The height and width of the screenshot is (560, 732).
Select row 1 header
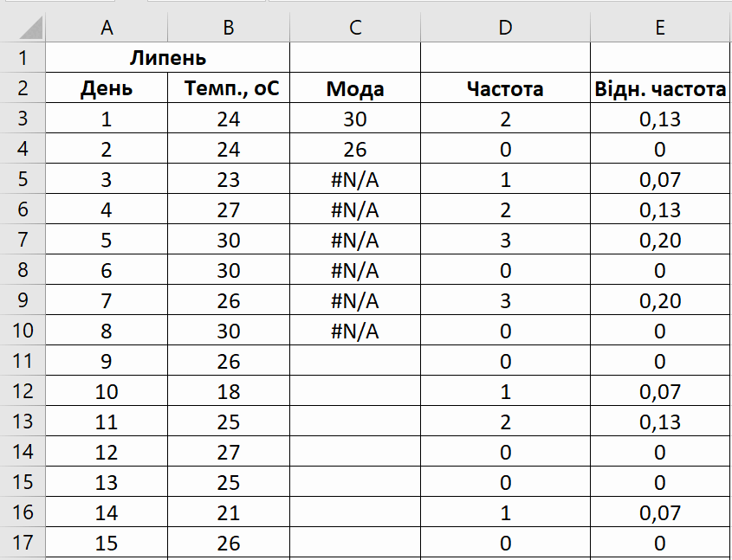(23, 58)
